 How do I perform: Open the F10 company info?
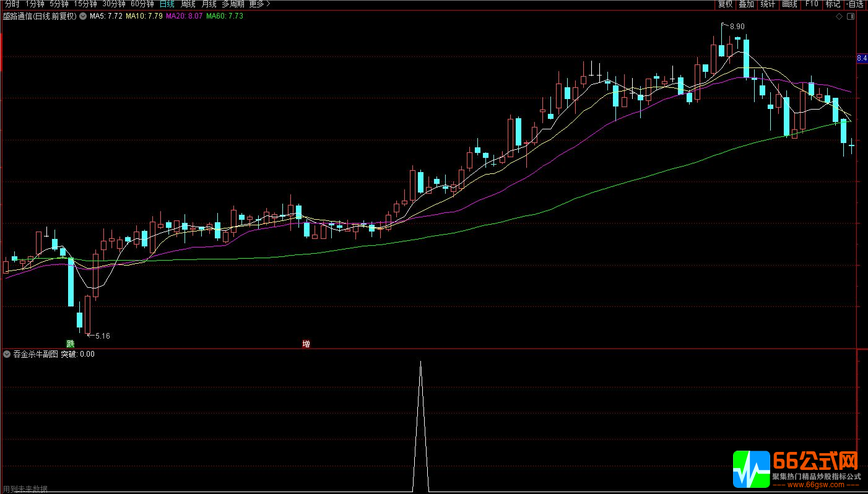click(x=811, y=4)
